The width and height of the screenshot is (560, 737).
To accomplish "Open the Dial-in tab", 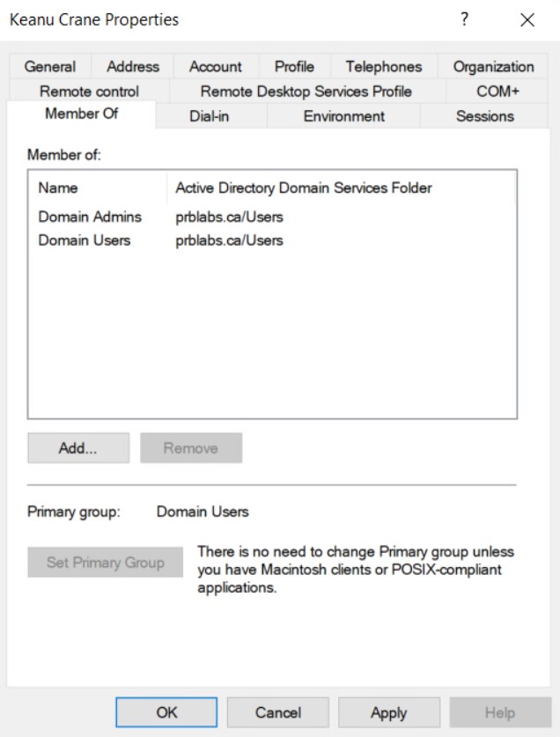I will point(210,116).
